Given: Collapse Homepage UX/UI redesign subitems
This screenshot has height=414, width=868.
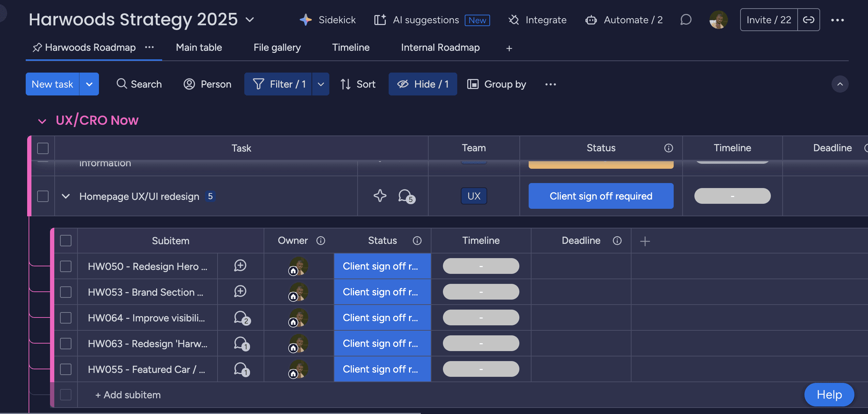Looking at the screenshot, I should tap(66, 196).
